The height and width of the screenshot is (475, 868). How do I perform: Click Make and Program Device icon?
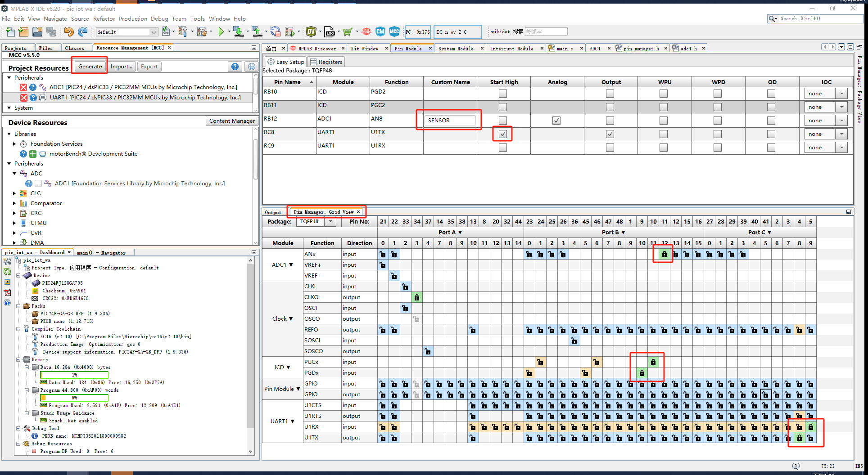pos(239,31)
